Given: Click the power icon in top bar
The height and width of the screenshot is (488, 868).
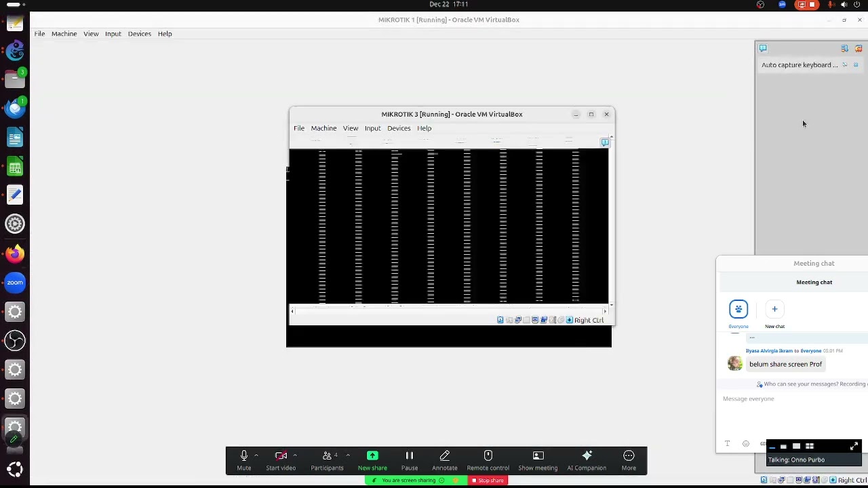Looking at the screenshot, I should tap(857, 5).
